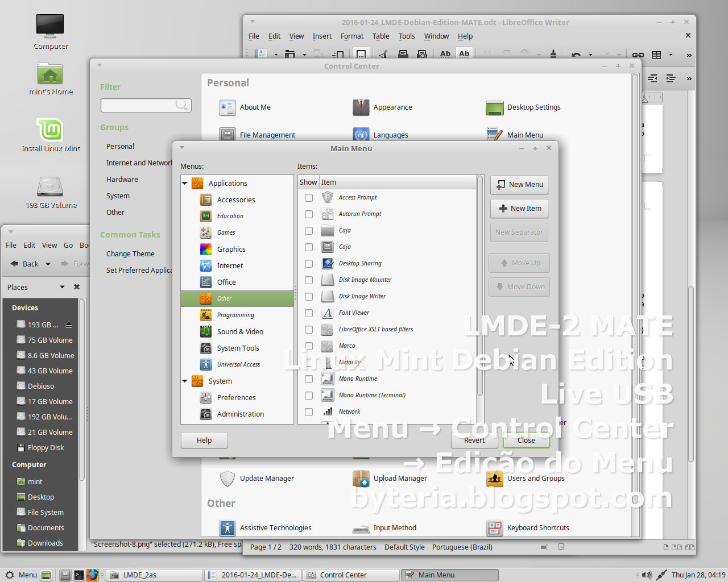Viewport: 728px width, 582px height.
Task: Select the Graphics category icon
Action: pos(206,249)
